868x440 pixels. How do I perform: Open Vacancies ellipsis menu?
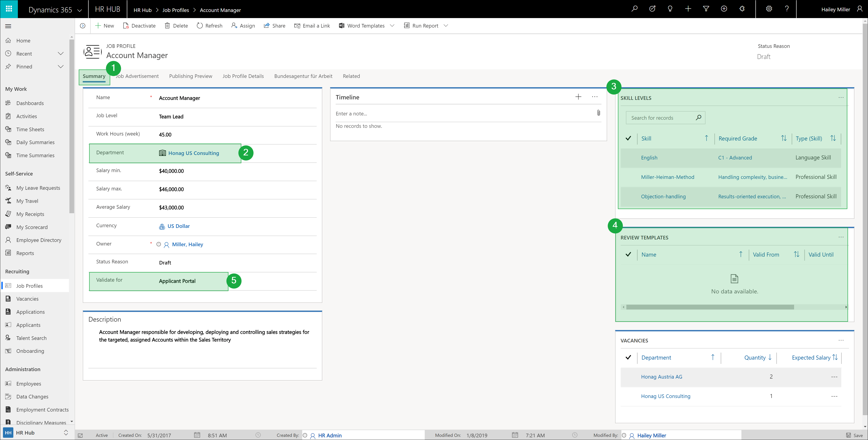tap(841, 340)
